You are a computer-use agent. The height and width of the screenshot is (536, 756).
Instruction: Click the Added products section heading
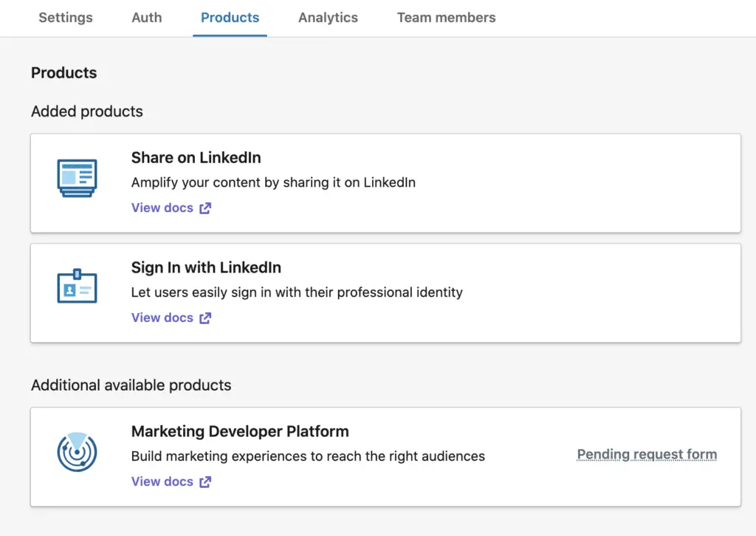(x=87, y=111)
